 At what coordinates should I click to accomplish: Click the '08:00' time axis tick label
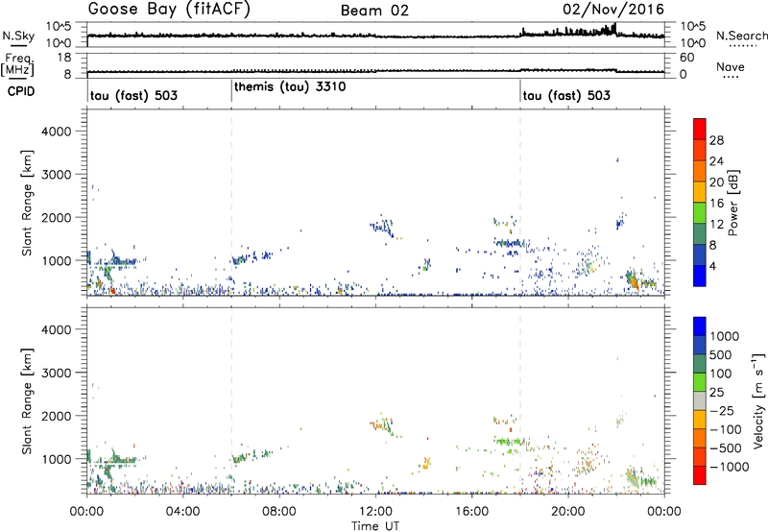[x=279, y=512]
